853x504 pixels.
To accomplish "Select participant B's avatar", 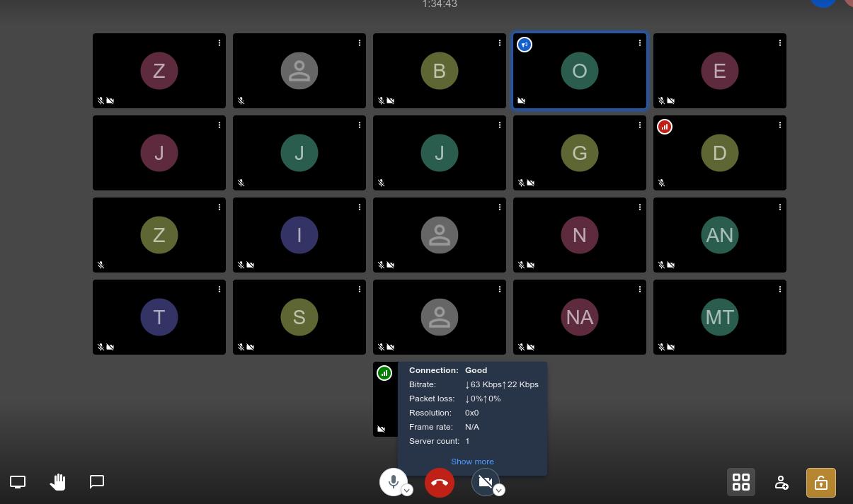I will (x=440, y=71).
